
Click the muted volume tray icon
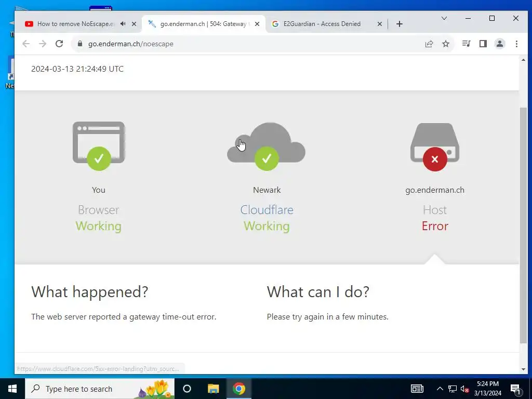tap(465, 389)
